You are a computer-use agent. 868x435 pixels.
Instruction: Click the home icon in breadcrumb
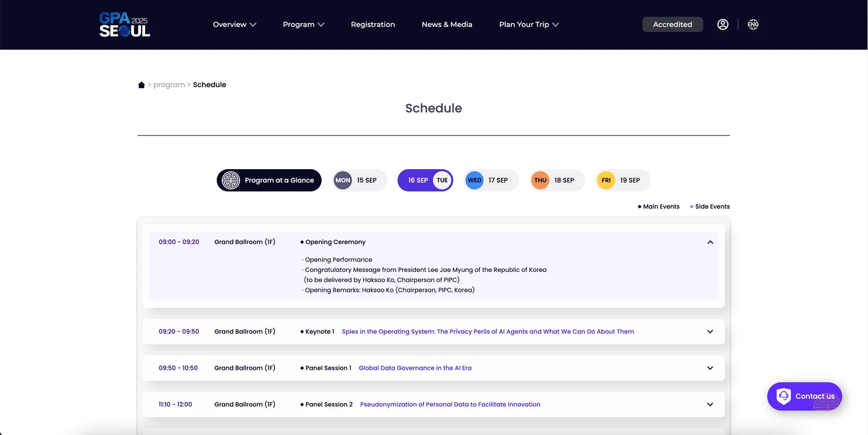point(141,85)
